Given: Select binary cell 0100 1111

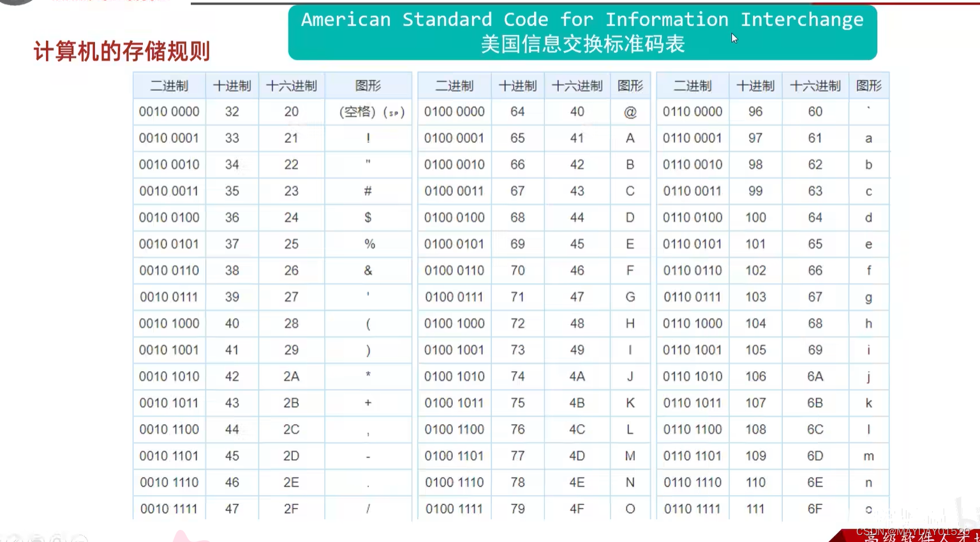Looking at the screenshot, I should click(454, 509).
